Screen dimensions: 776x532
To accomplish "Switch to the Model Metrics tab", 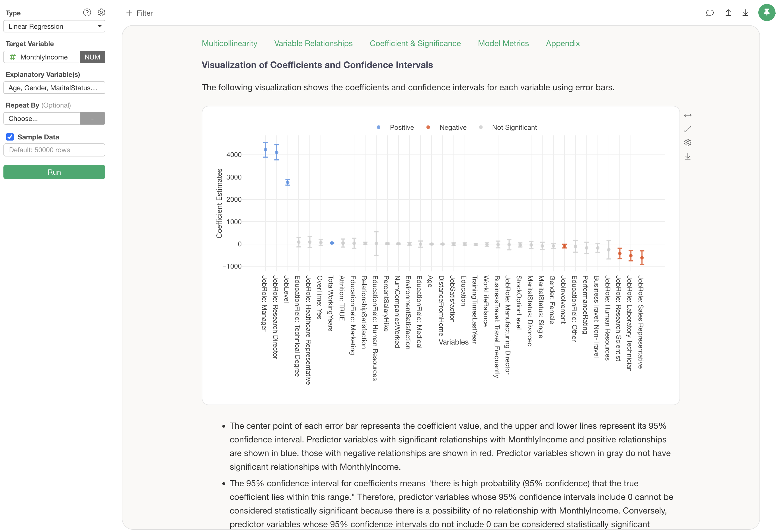I will pyautogui.click(x=503, y=44).
